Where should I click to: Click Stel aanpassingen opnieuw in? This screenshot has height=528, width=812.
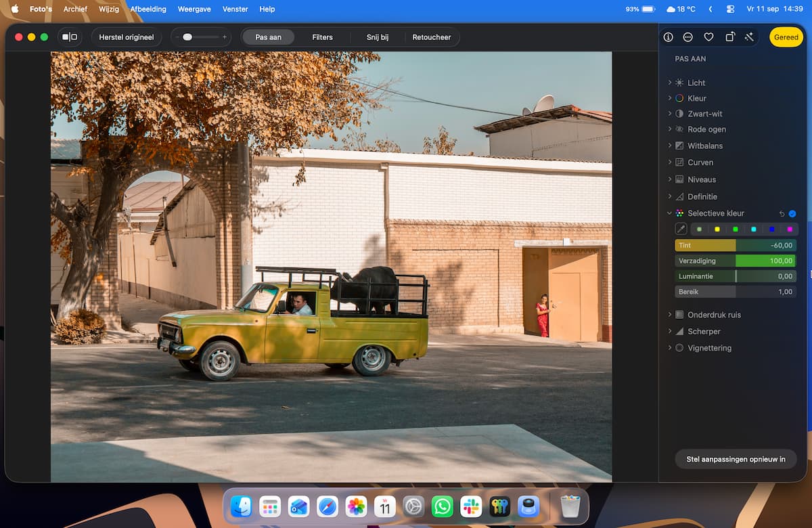point(736,459)
